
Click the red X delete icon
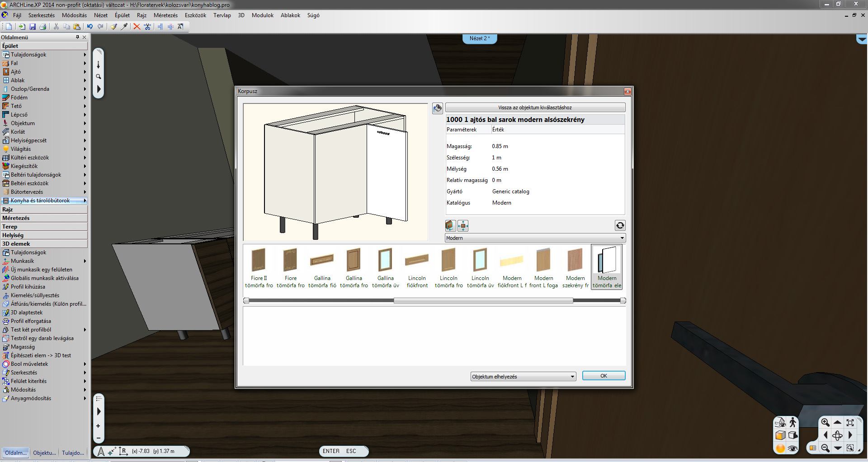point(137,27)
